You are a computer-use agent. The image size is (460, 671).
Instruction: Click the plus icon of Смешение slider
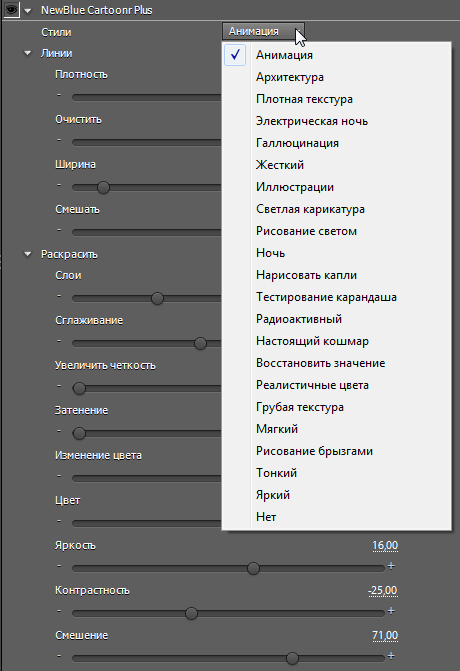pos(391,656)
